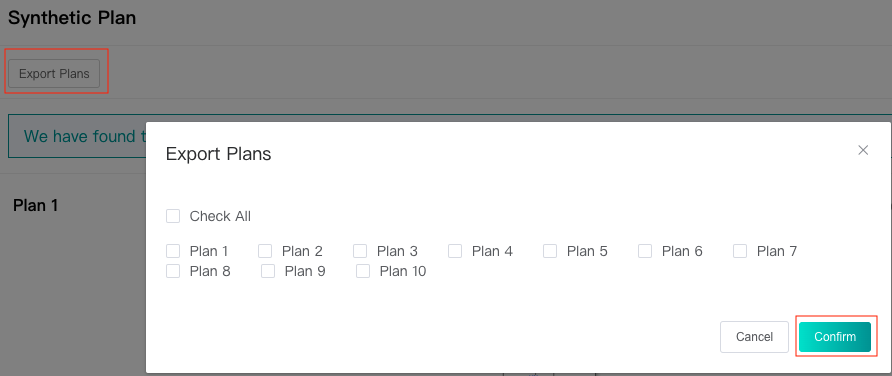The width and height of the screenshot is (892, 376).
Task: Tick the Plan 3 checkbox
Action: click(x=360, y=251)
